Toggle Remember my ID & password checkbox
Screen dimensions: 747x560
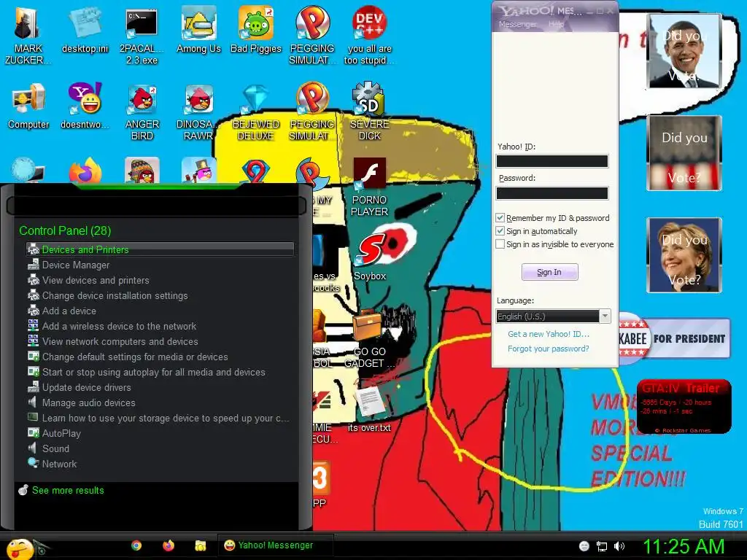(500, 217)
